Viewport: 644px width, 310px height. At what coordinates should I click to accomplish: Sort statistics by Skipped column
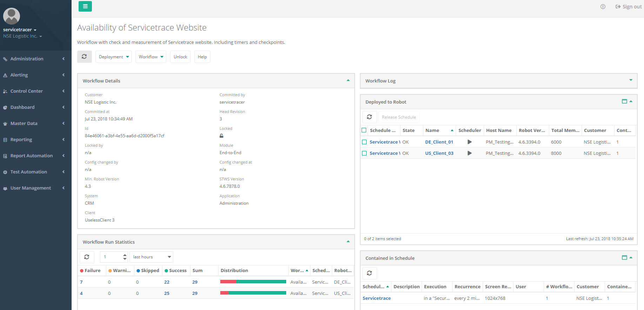tap(148, 270)
